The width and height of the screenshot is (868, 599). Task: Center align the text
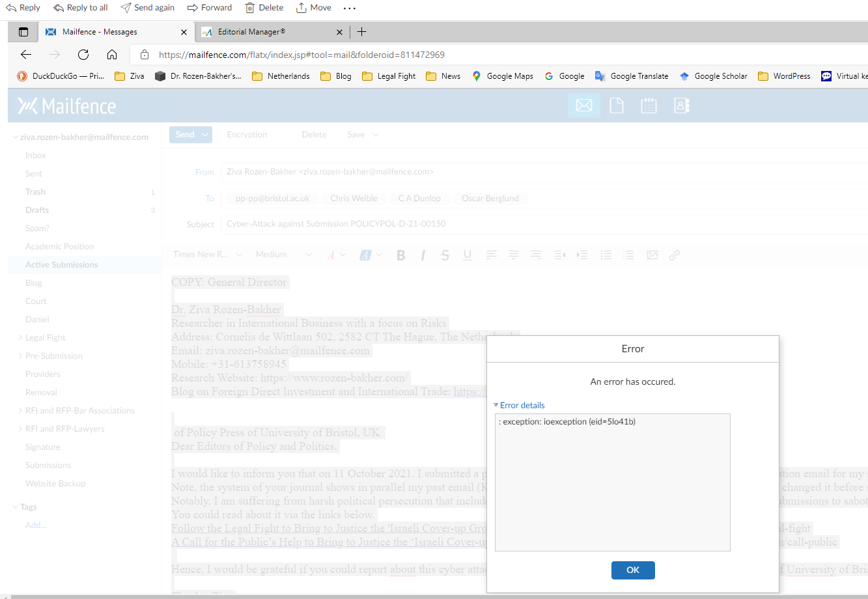[x=514, y=255]
